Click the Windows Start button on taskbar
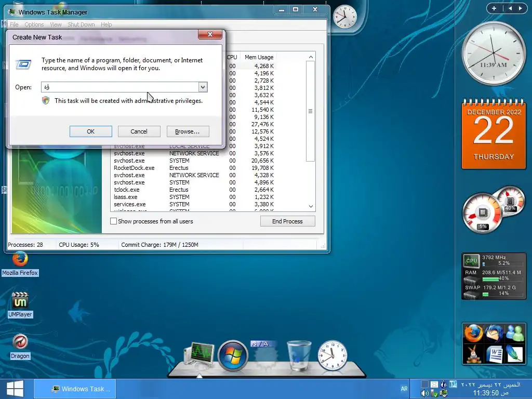The image size is (532, 399). click(15, 389)
